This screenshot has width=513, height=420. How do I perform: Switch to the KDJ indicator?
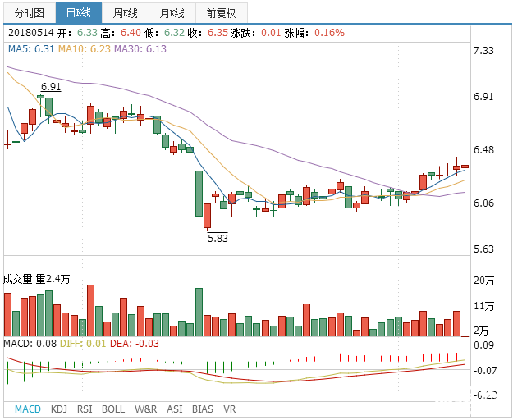[x=59, y=409]
